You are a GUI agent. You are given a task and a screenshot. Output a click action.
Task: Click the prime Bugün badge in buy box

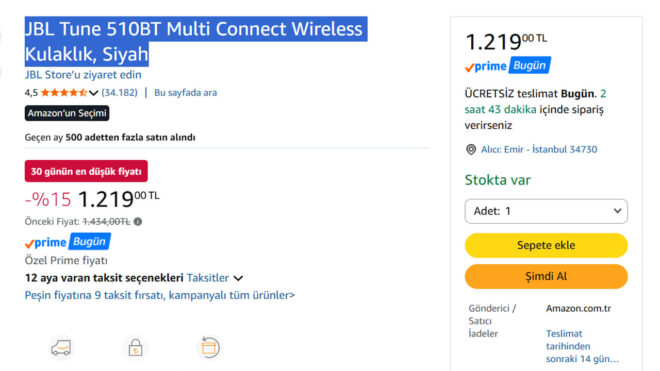[508, 66]
